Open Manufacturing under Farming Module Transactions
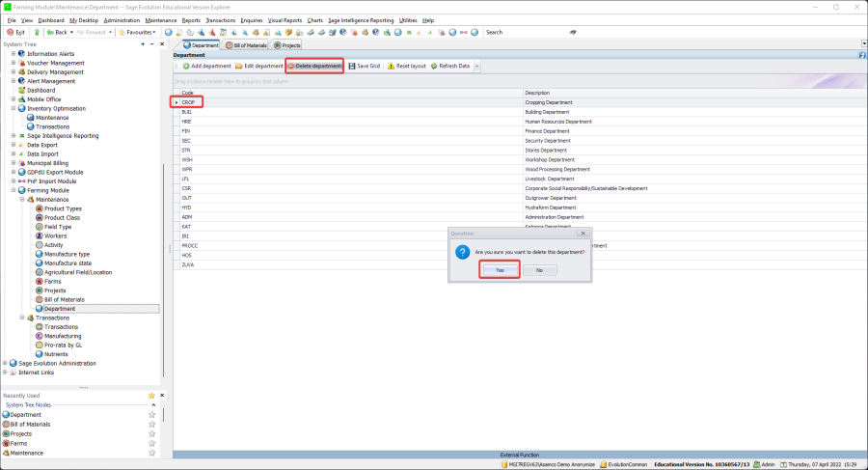The width and height of the screenshot is (868, 470). (63, 336)
